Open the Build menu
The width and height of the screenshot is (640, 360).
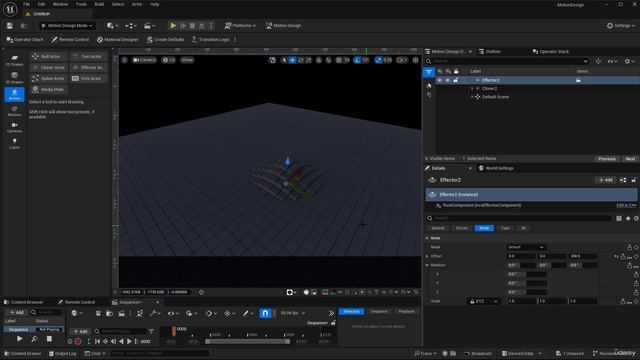(x=99, y=4)
